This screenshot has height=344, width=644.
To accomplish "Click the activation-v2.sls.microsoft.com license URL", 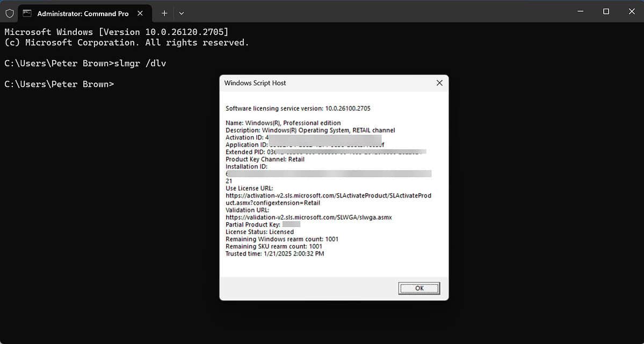I will coord(328,195).
